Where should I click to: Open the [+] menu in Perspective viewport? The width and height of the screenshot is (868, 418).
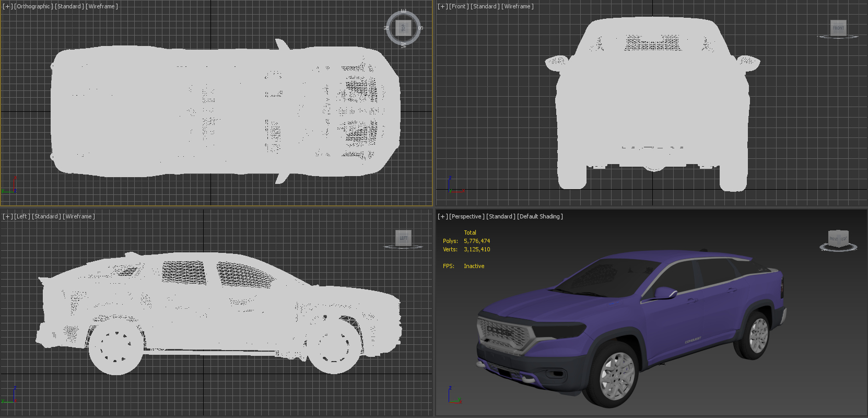[442, 216]
